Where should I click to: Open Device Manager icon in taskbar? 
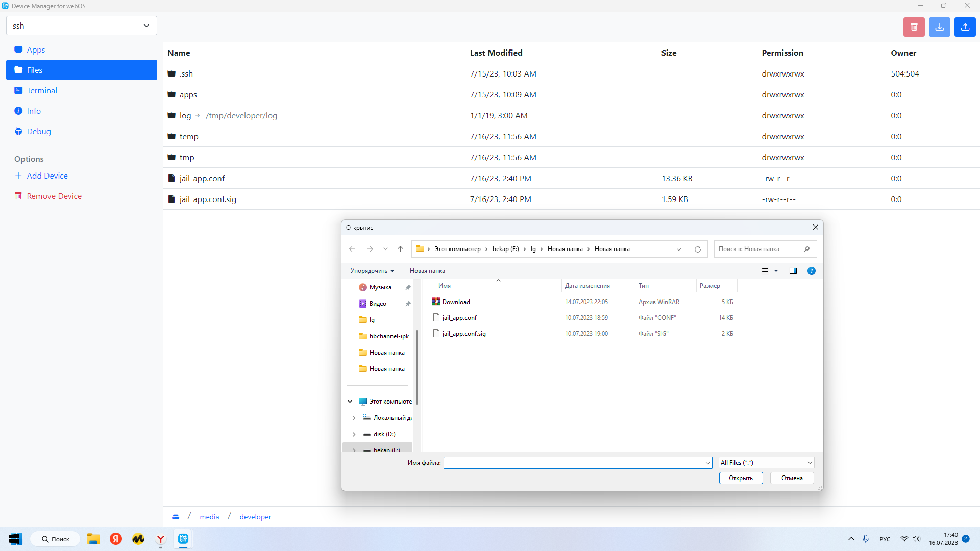[x=183, y=539]
